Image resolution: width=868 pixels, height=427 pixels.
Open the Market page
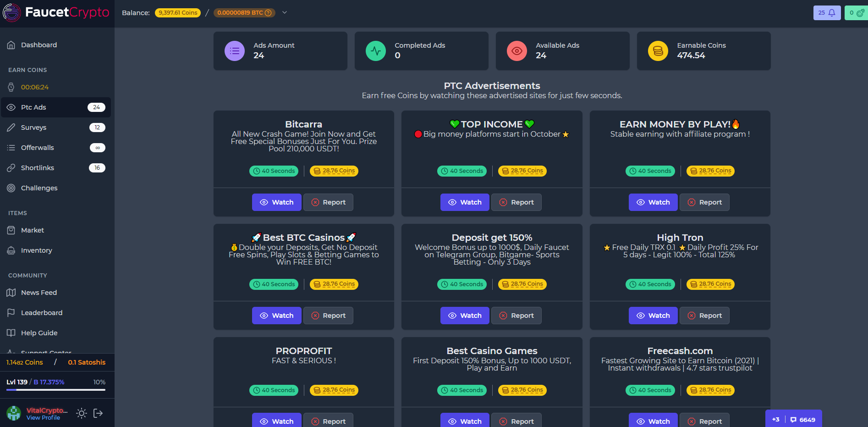tap(56, 230)
